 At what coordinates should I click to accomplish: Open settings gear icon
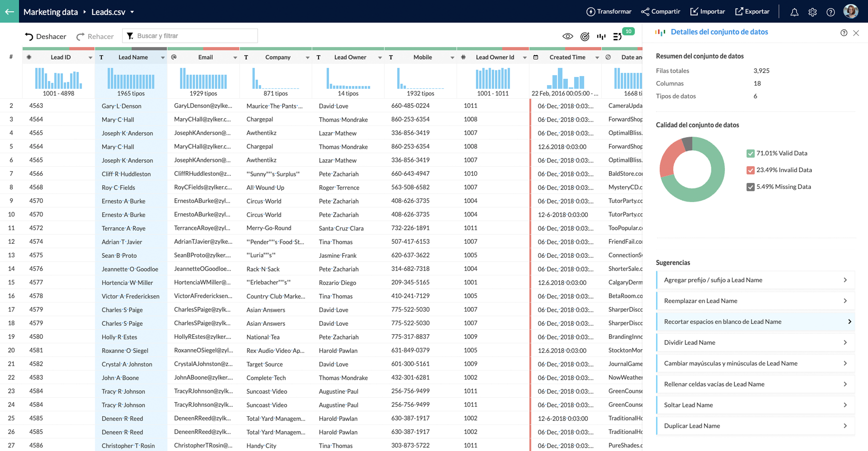point(812,12)
